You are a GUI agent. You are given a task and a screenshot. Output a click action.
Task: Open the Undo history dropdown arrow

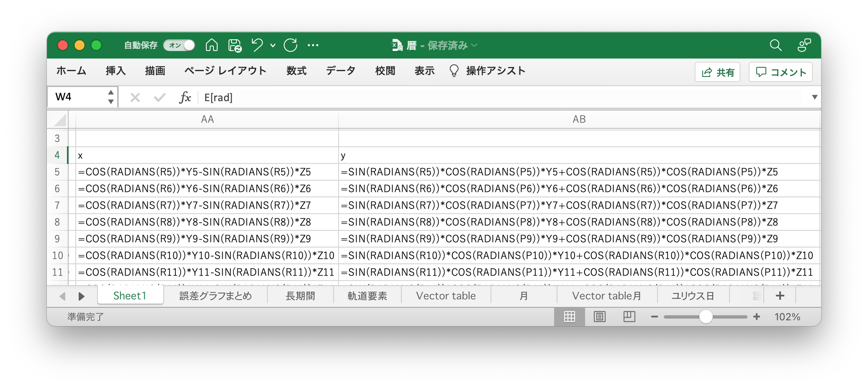[x=273, y=45]
